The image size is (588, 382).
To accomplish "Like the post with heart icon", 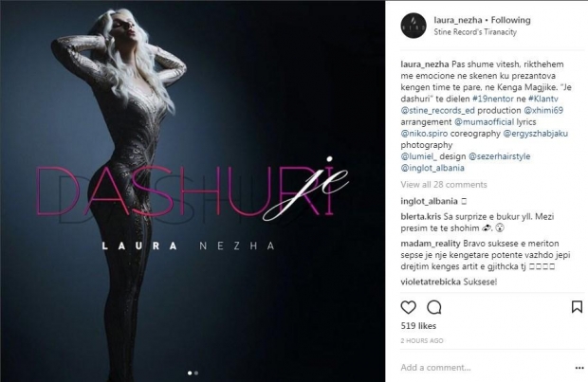I will 409,307.
